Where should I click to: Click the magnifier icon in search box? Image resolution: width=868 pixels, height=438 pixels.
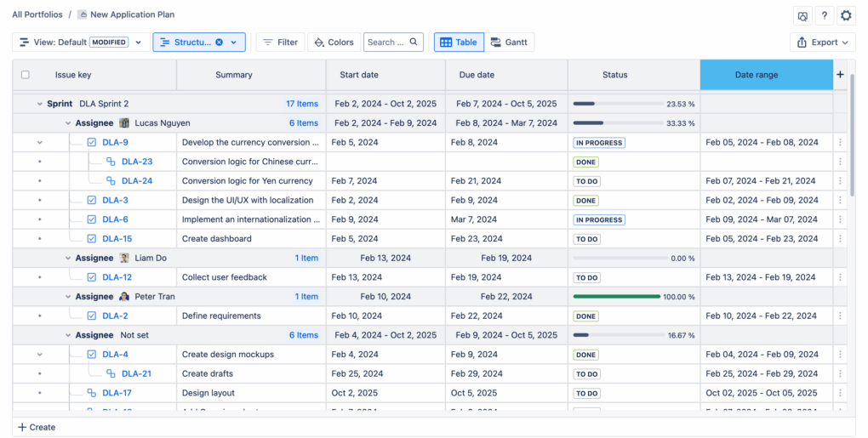pos(414,42)
